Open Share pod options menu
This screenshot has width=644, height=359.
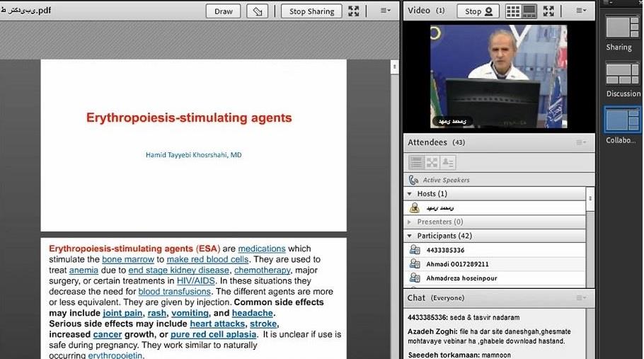[386, 11]
